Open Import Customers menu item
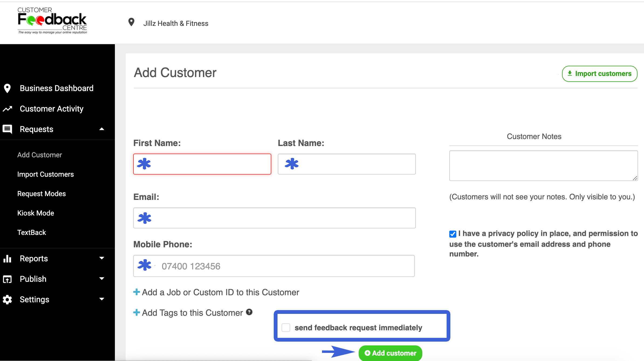The image size is (644, 361). [x=46, y=174]
